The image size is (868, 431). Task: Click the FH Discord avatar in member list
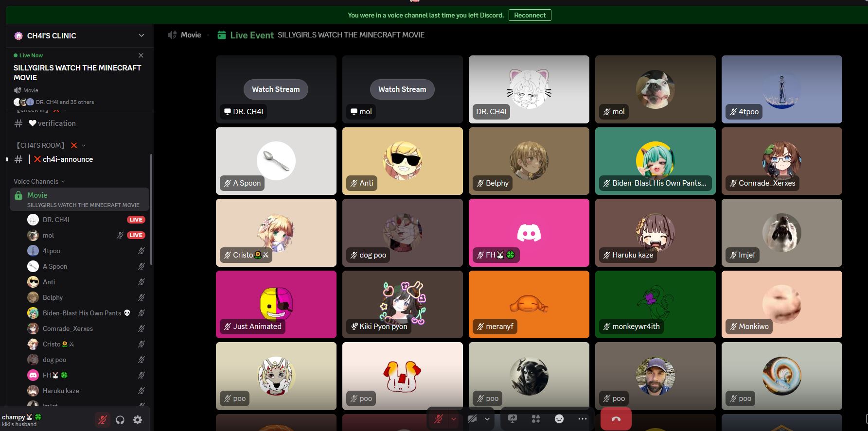coord(33,375)
